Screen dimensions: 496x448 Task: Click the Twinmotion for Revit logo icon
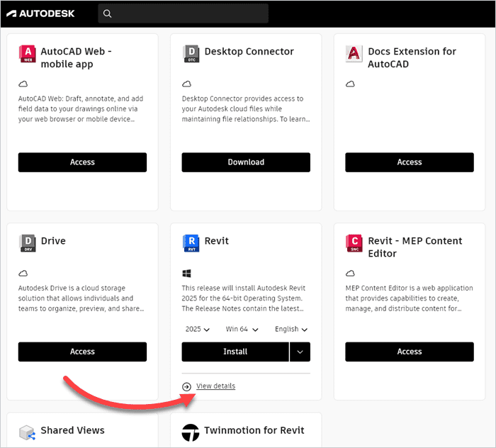(191, 432)
